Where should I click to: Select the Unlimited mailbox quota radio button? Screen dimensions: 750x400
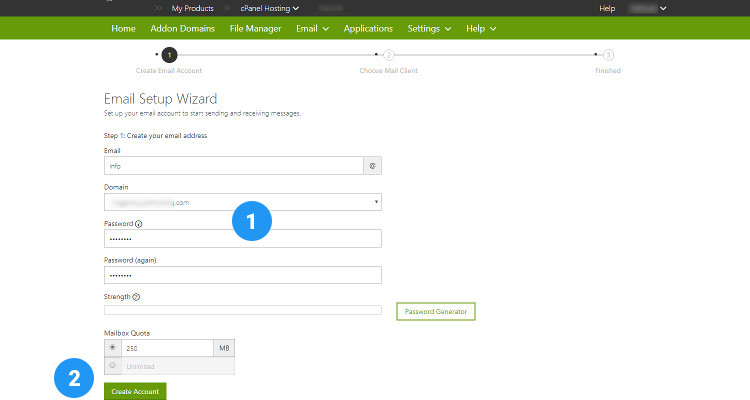113,366
